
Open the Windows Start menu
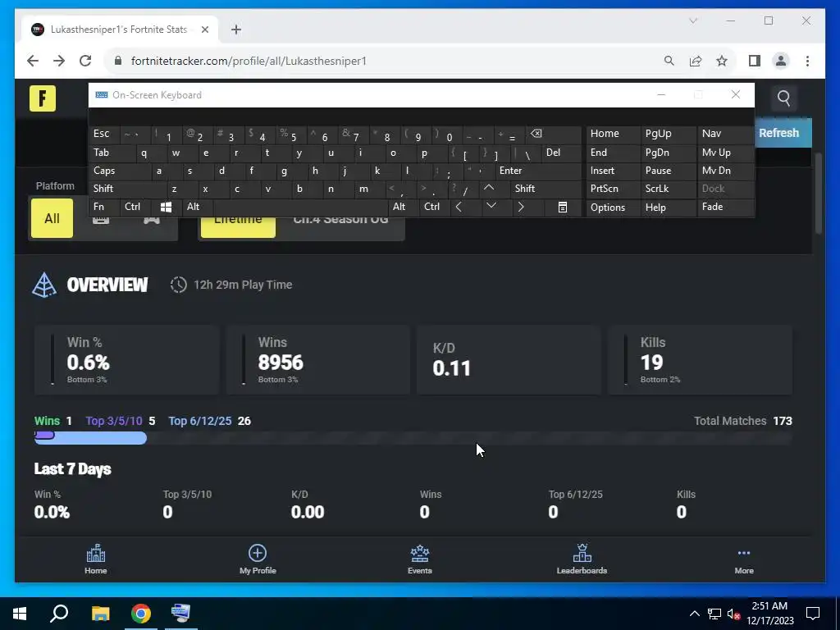(x=20, y=614)
